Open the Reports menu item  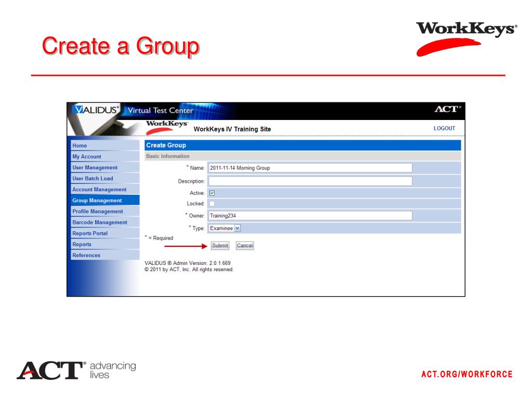(105, 244)
